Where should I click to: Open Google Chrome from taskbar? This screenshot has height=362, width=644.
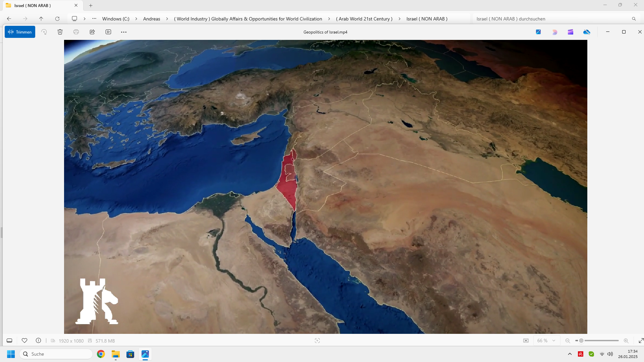101,354
